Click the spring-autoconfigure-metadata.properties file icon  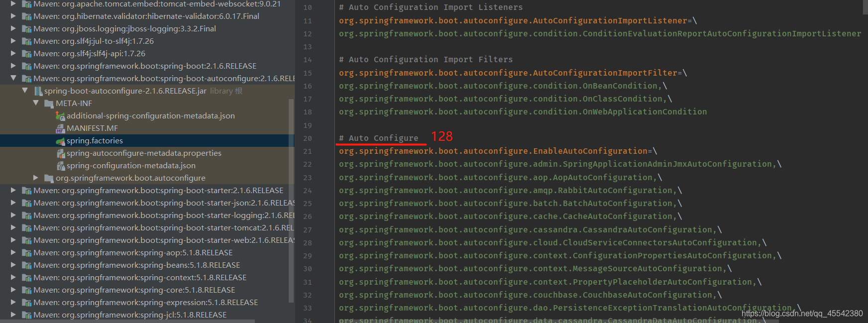[60, 153]
